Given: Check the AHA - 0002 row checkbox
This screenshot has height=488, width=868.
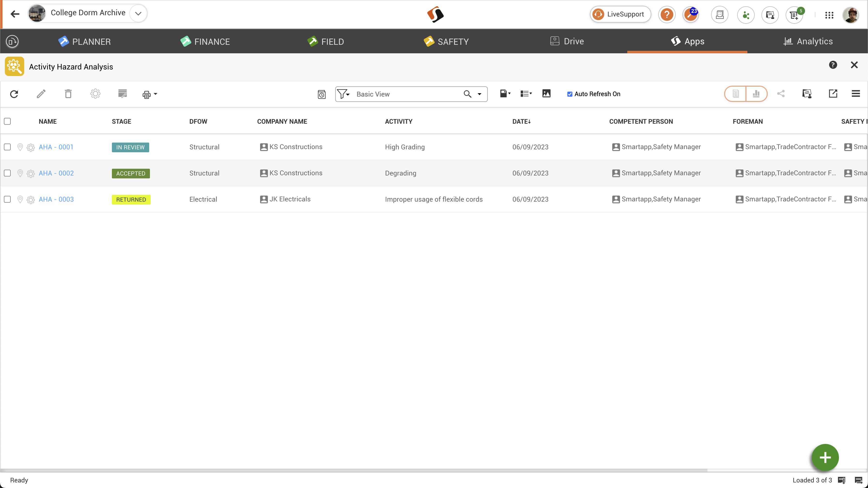Looking at the screenshot, I should (x=8, y=173).
